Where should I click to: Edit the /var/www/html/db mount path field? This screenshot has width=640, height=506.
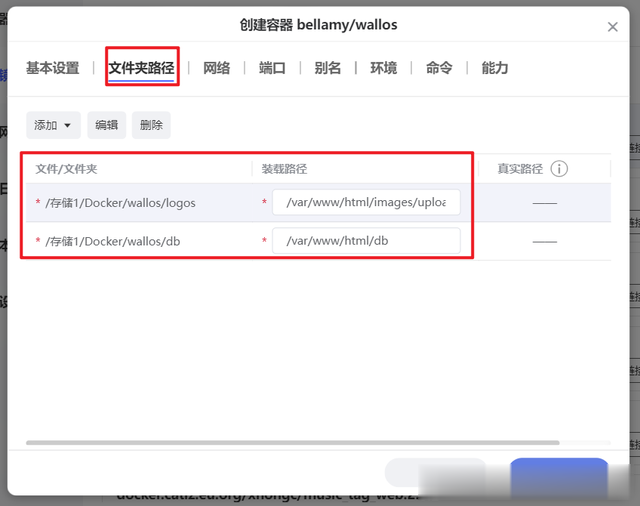[366, 241]
